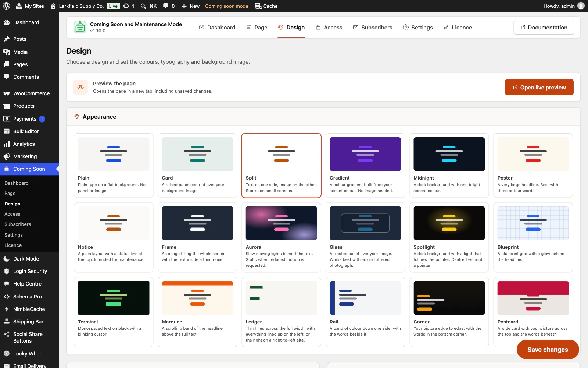Select the Aurora design card
Viewport: 588px width, 368px height.
282,237
